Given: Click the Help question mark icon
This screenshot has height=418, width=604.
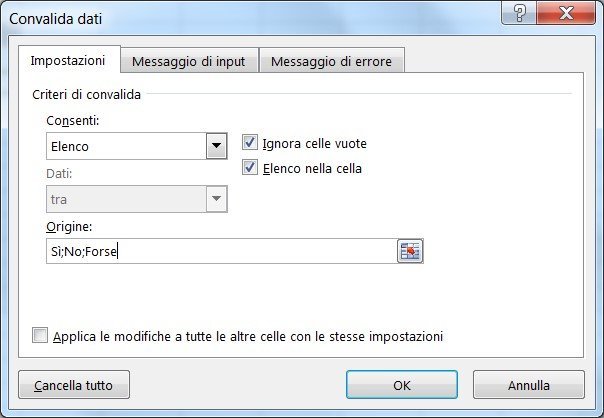Looking at the screenshot, I should 520,13.
